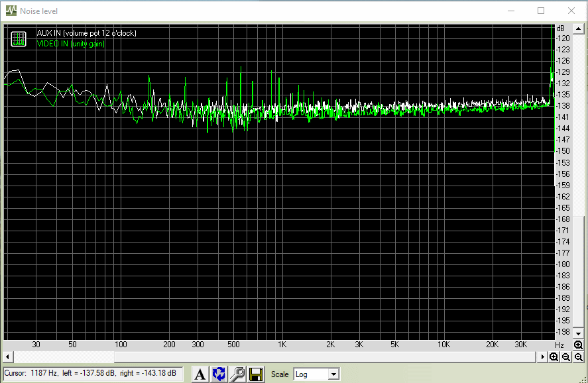
Task: Minimize the Noise level window
Action: coord(510,11)
